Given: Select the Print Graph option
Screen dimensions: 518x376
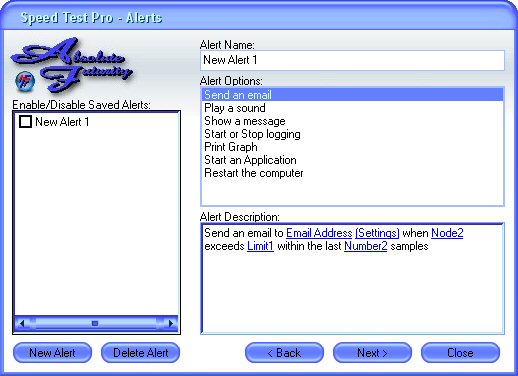Looking at the screenshot, I should point(352,147).
